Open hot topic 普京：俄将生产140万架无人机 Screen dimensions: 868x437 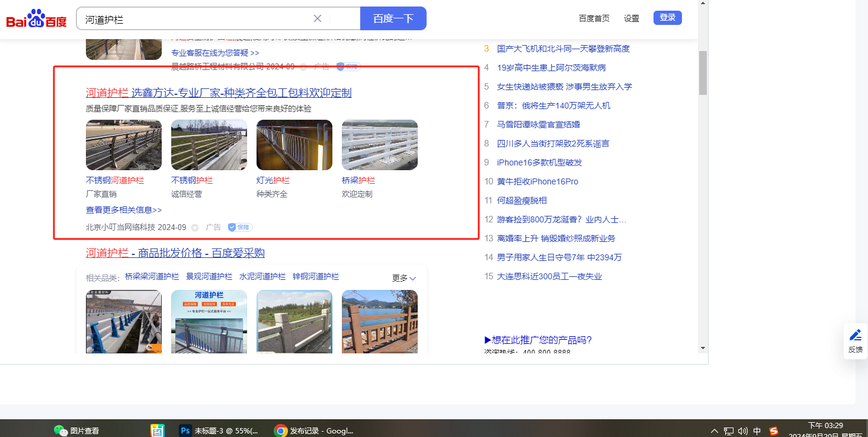tap(553, 106)
